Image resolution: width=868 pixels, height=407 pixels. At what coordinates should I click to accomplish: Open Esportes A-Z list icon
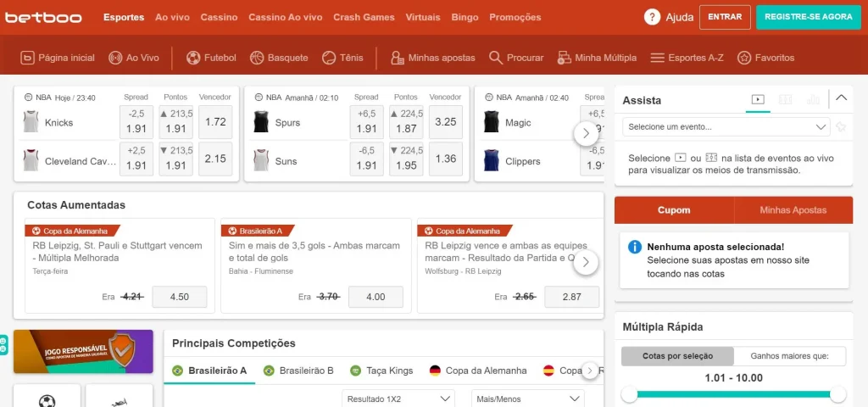(x=657, y=58)
